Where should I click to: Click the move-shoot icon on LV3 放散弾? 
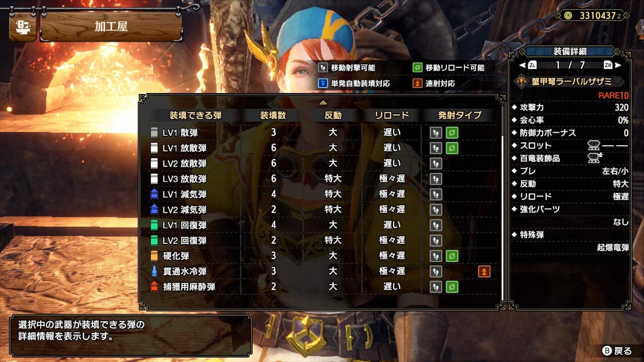point(436,179)
